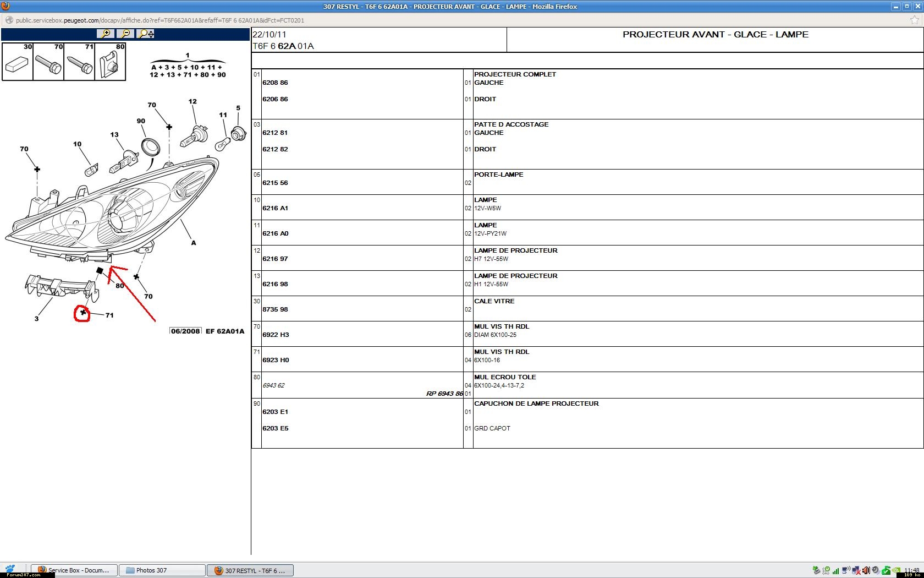
Task: Select part number 6203 E1
Action: [275, 412]
